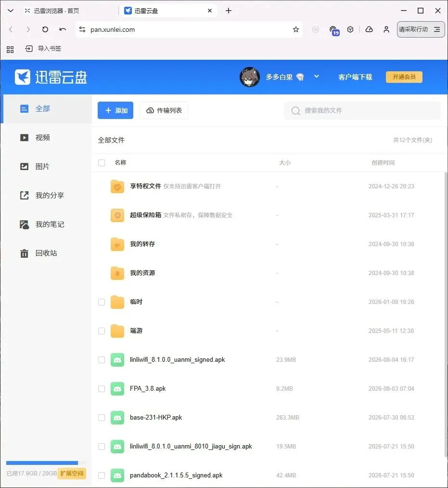Open 我的笔记 in the sidebar

coord(46,224)
